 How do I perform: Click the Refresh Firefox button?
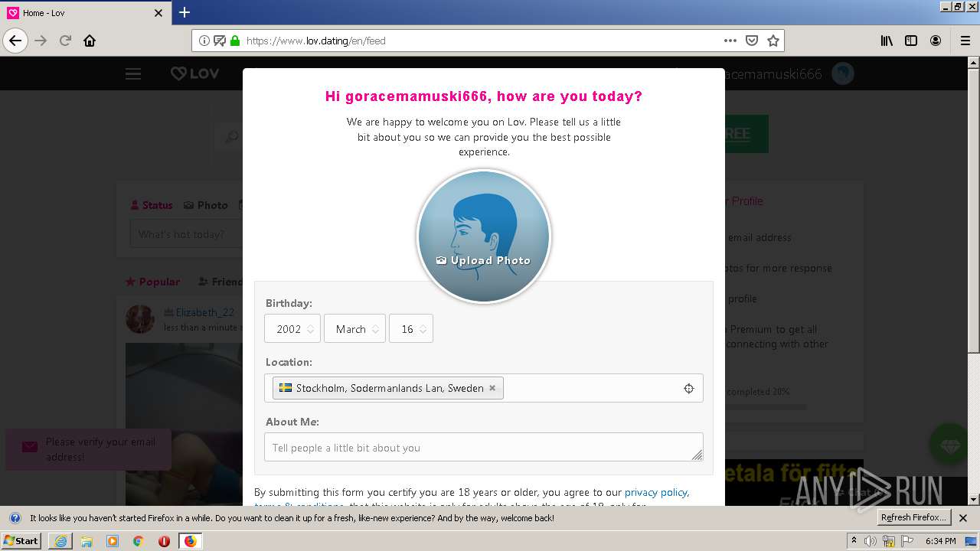click(913, 517)
